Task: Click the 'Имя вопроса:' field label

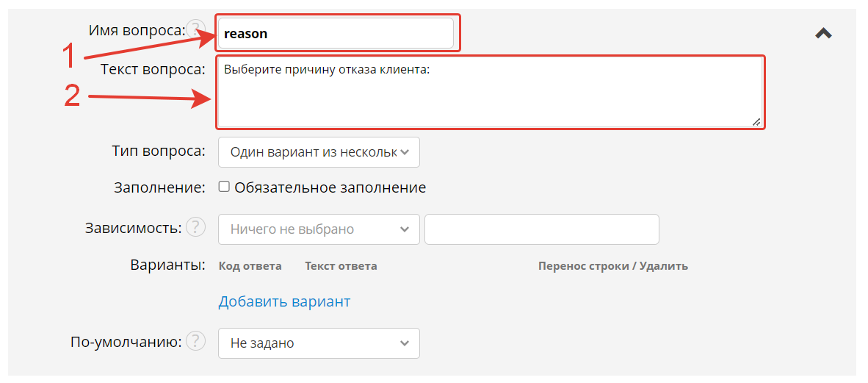Action: (137, 30)
